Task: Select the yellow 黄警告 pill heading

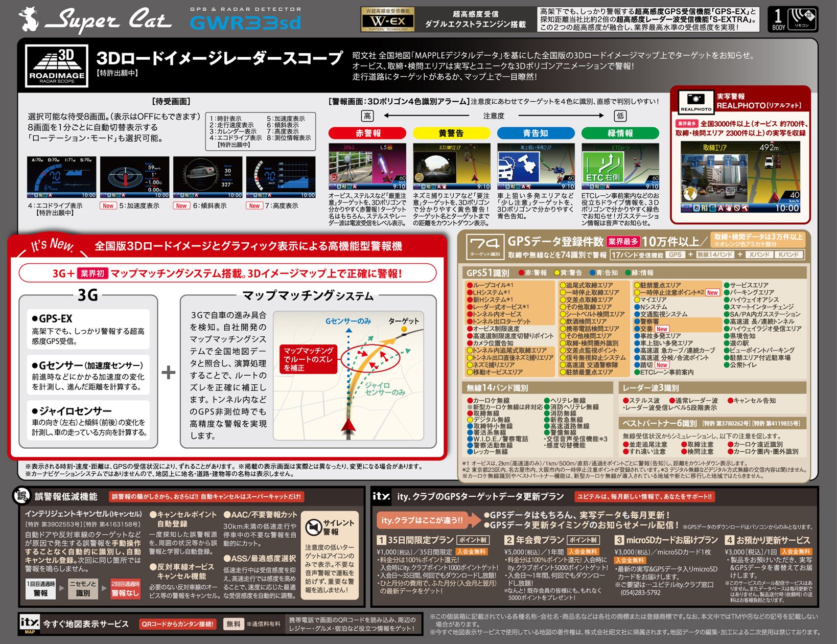Action: [x=451, y=133]
